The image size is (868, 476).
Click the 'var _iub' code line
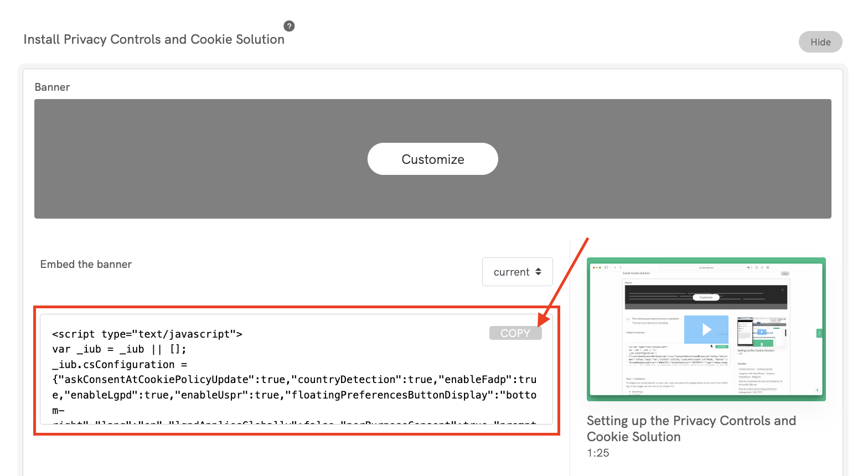tap(119, 349)
